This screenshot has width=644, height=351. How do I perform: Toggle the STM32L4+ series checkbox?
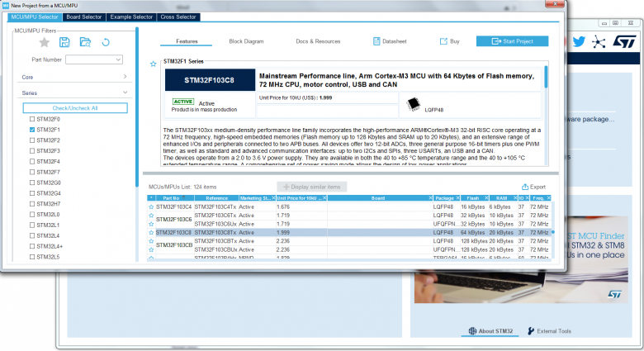(x=32, y=247)
